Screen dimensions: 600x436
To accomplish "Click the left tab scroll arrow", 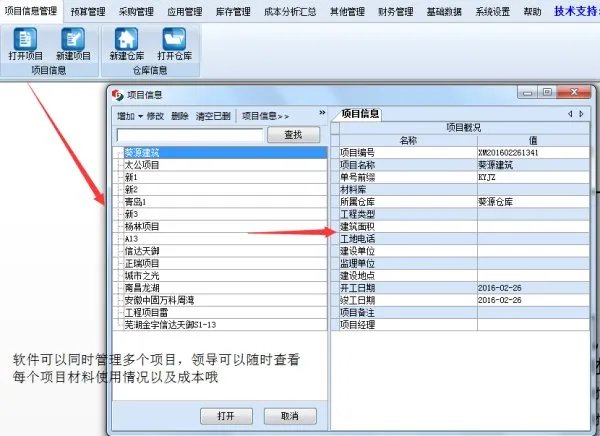I will pyautogui.click(x=570, y=114).
